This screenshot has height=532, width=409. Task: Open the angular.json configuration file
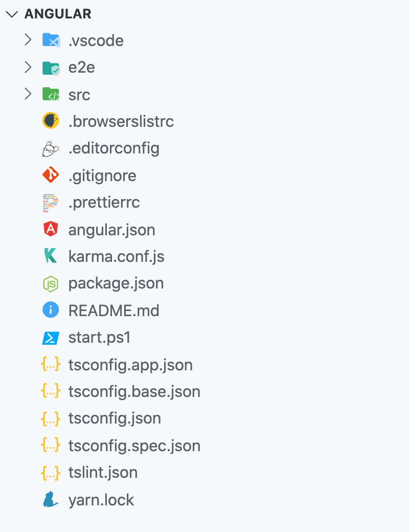tap(112, 229)
